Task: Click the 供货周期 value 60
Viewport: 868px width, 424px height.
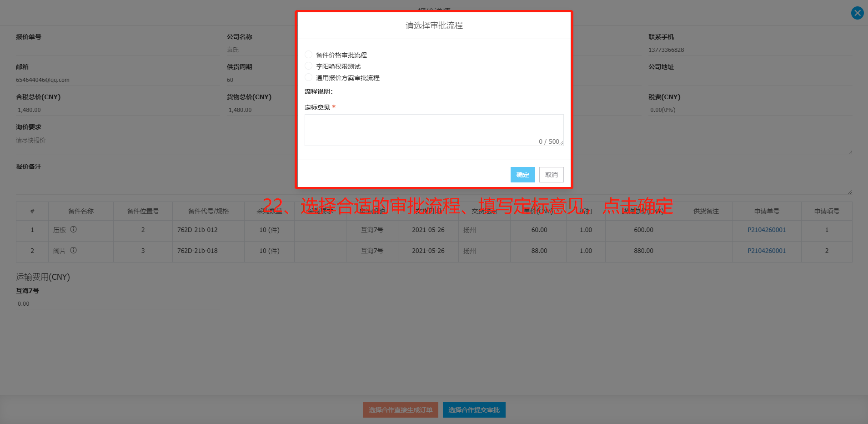Action: pos(230,80)
